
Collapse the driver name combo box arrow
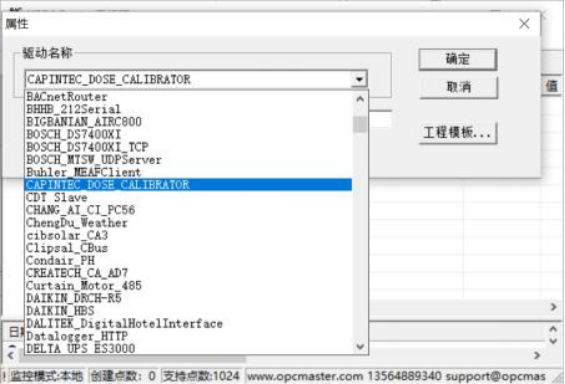pyautogui.click(x=359, y=79)
